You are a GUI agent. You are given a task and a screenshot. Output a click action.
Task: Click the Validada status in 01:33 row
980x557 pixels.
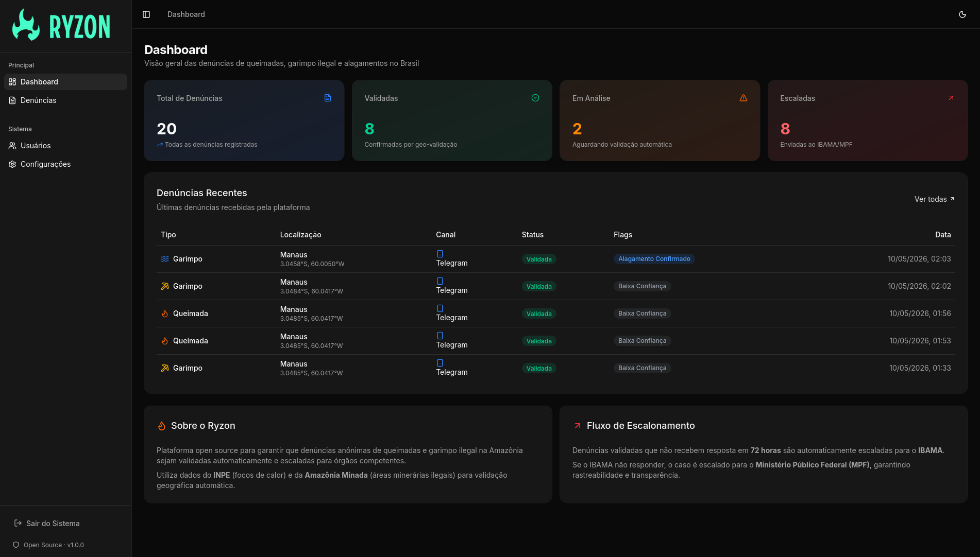(539, 369)
